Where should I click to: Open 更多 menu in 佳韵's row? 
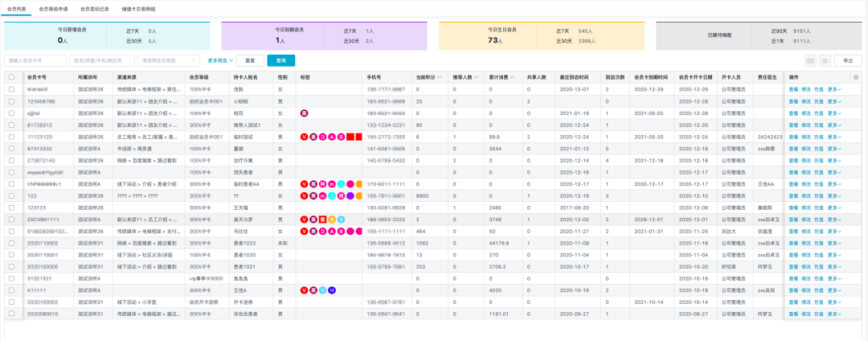(x=834, y=89)
